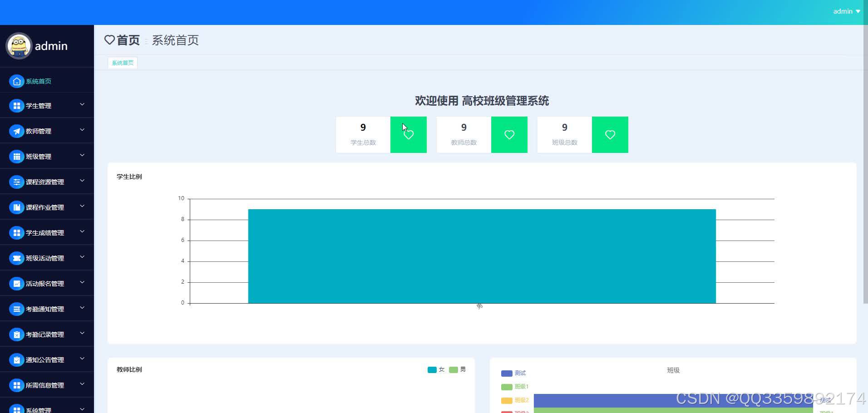Screen dimensions: 868x413
Task: Click the 欢迎使用 高校班级管理系统 heading
Action: pyautogui.click(x=482, y=101)
